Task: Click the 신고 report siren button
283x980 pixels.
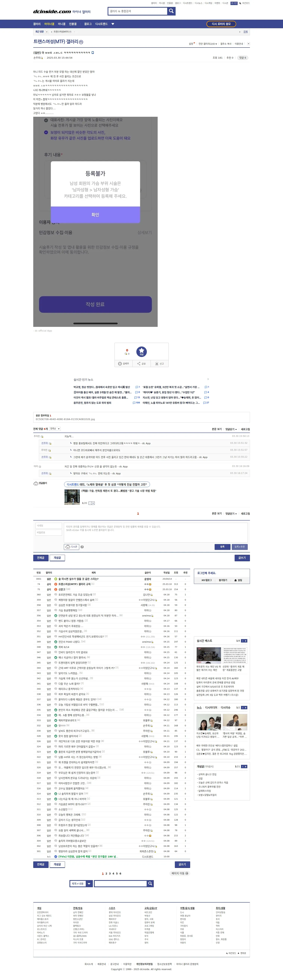Action: [x=160, y=364]
